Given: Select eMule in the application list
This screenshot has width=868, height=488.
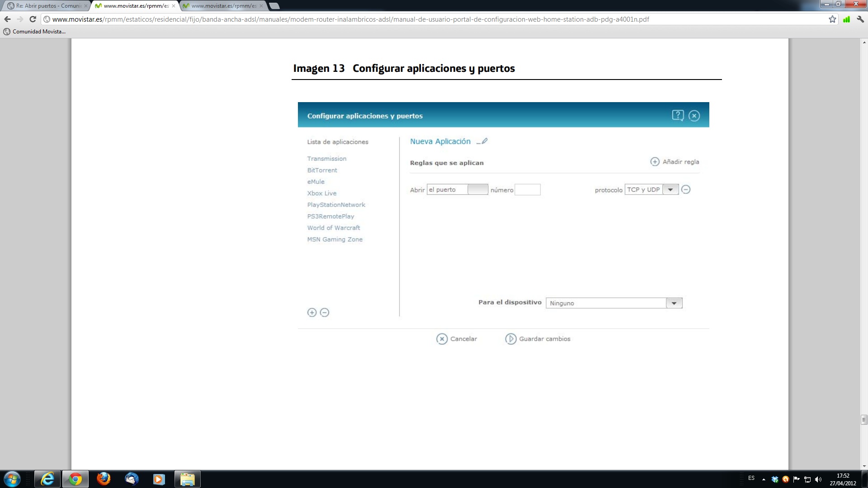Looking at the screenshot, I should 316,182.
